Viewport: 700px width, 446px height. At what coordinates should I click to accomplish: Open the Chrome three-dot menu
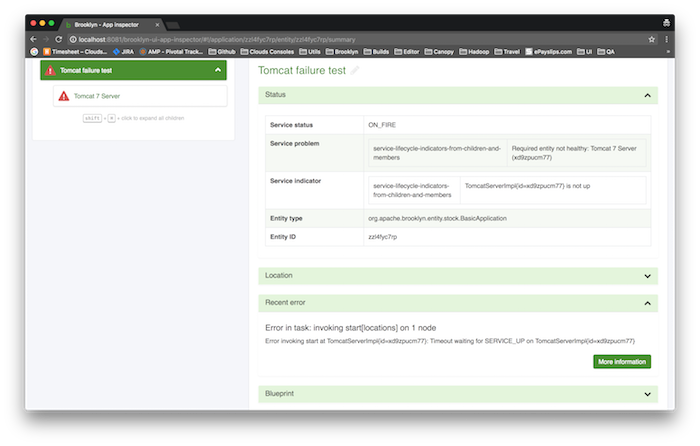666,39
